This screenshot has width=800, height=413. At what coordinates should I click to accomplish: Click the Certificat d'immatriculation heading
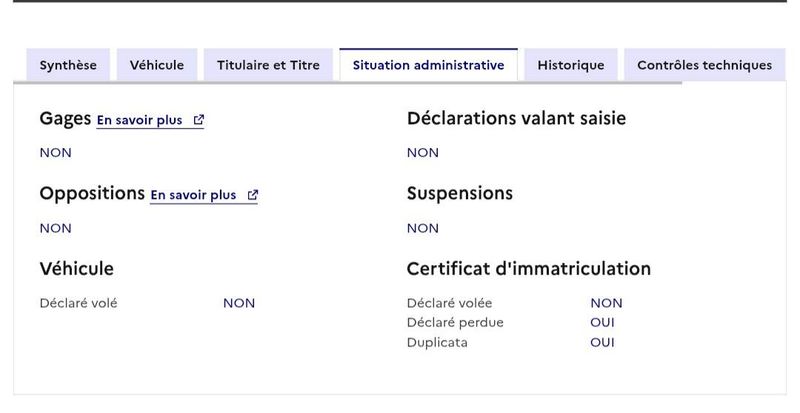pos(529,269)
